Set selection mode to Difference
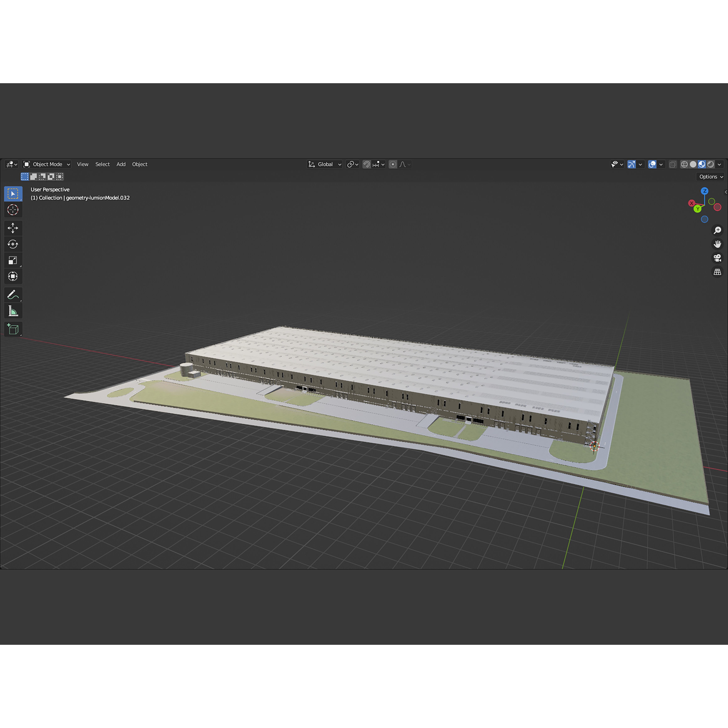The height and width of the screenshot is (728, 728). (51, 176)
